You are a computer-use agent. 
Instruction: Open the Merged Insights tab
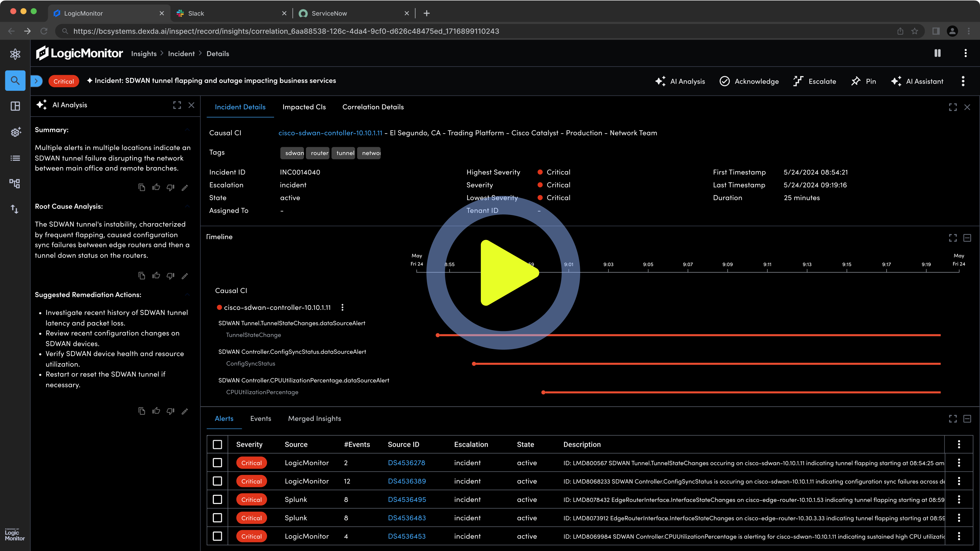[314, 418]
